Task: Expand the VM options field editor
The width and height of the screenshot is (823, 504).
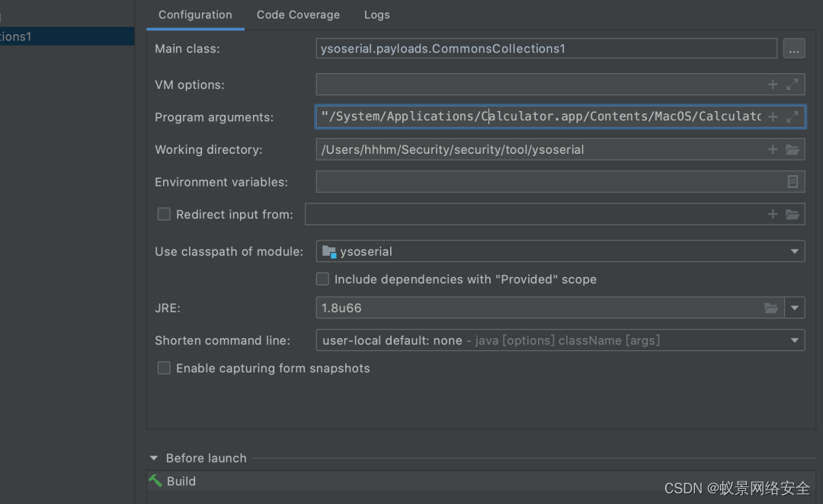Action: pos(793,85)
